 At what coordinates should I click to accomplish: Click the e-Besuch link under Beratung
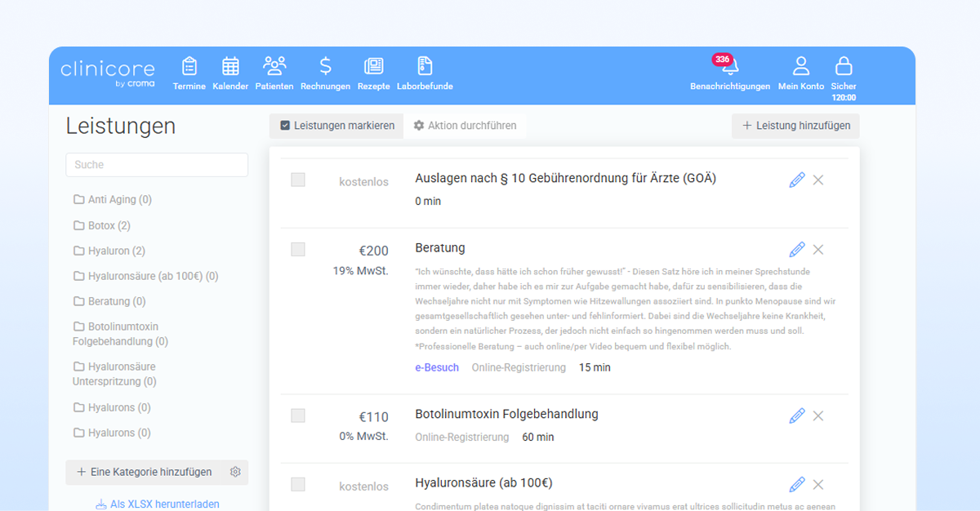(x=437, y=367)
